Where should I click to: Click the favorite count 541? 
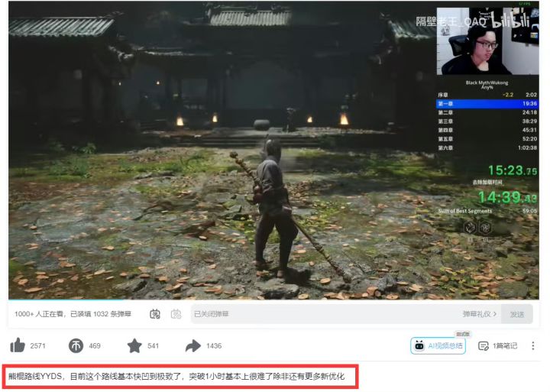pos(154,345)
